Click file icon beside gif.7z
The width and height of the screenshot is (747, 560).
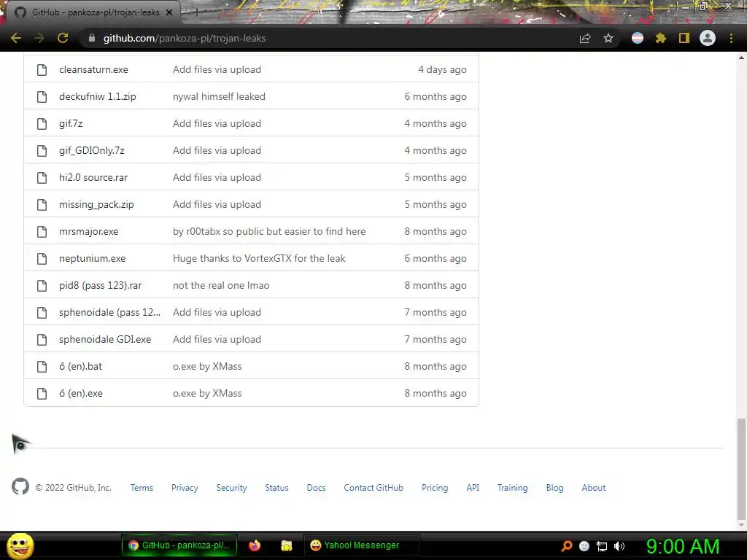pos(42,123)
